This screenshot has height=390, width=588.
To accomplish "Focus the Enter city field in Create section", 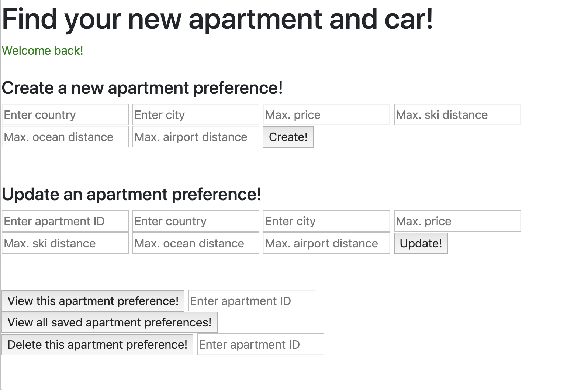I will pyautogui.click(x=196, y=114).
